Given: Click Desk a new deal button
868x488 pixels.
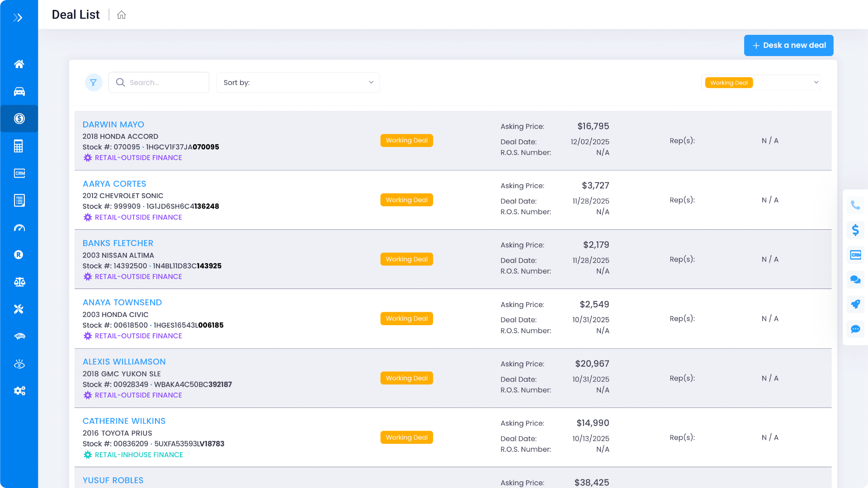Looking at the screenshot, I should click(x=788, y=45).
